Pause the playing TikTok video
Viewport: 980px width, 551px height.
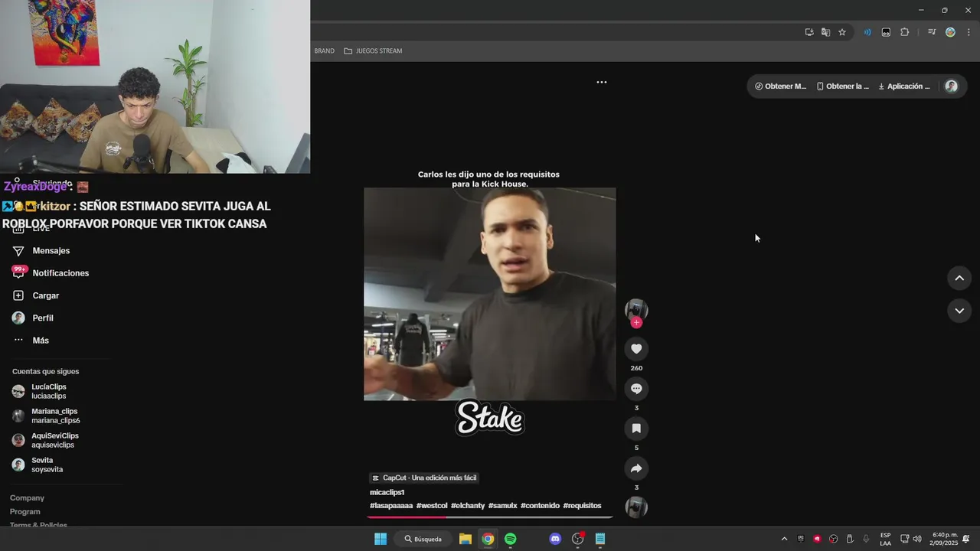pyautogui.click(x=490, y=294)
